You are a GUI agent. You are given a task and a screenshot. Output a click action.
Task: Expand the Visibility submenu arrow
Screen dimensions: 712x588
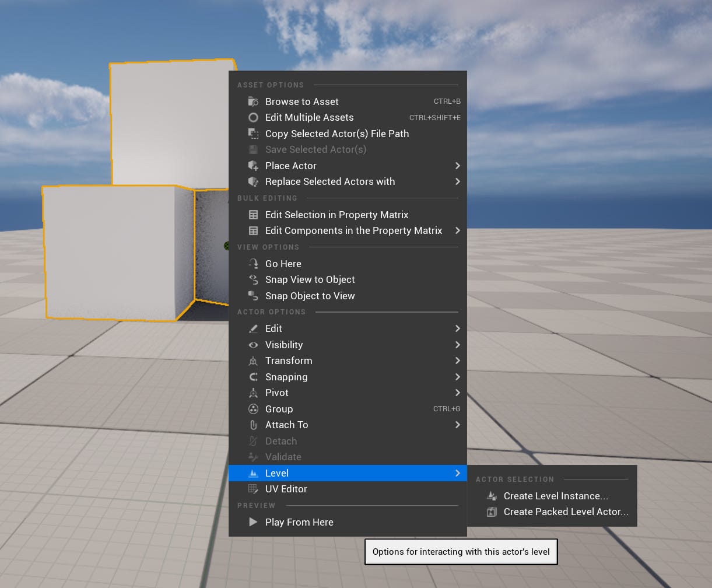click(458, 344)
